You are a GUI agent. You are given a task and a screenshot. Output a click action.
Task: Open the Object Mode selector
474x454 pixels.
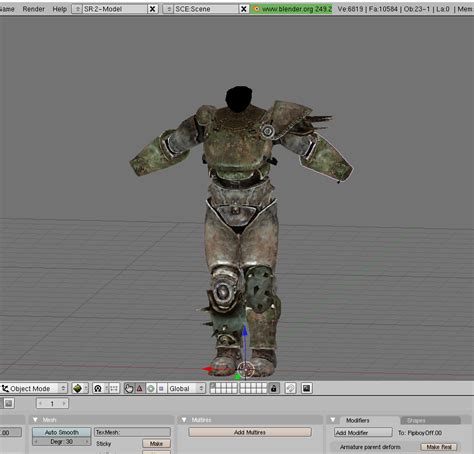pyautogui.click(x=34, y=388)
